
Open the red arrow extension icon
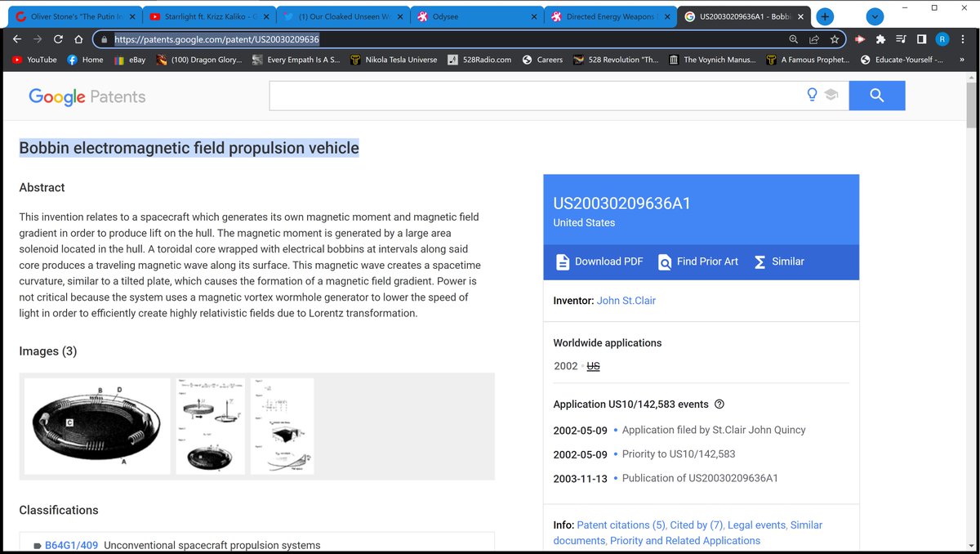point(860,39)
